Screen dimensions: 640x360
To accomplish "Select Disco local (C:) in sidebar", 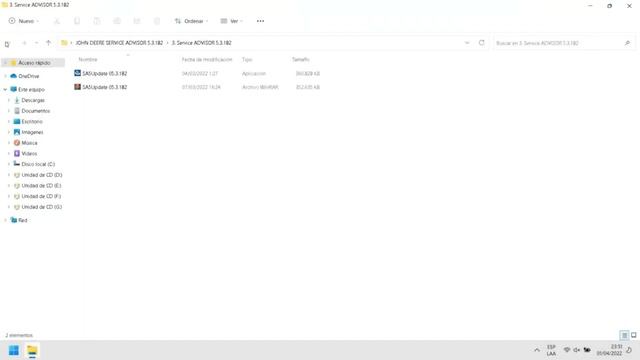I will [x=38, y=164].
